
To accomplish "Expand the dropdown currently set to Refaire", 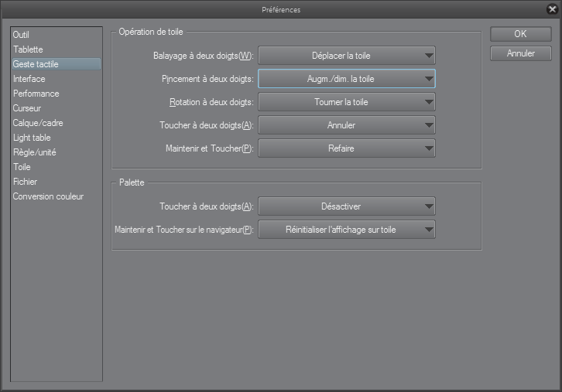I will click(x=346, y=148).
